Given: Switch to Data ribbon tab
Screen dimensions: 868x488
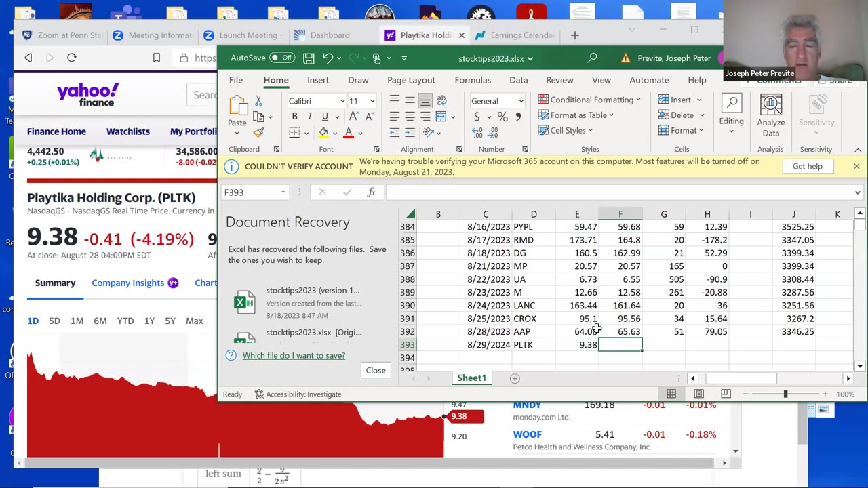Looking at the screenshot, I should (519, 80).
